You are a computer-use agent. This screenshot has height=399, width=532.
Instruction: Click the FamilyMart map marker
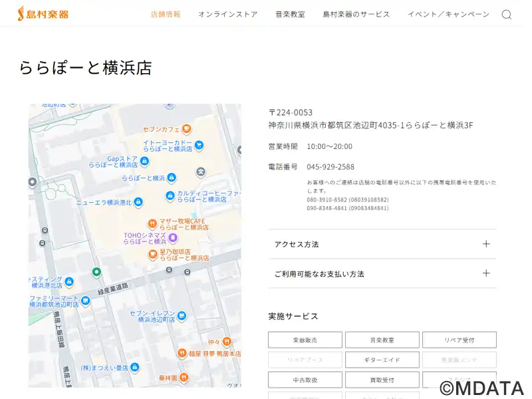coord(85,301)
